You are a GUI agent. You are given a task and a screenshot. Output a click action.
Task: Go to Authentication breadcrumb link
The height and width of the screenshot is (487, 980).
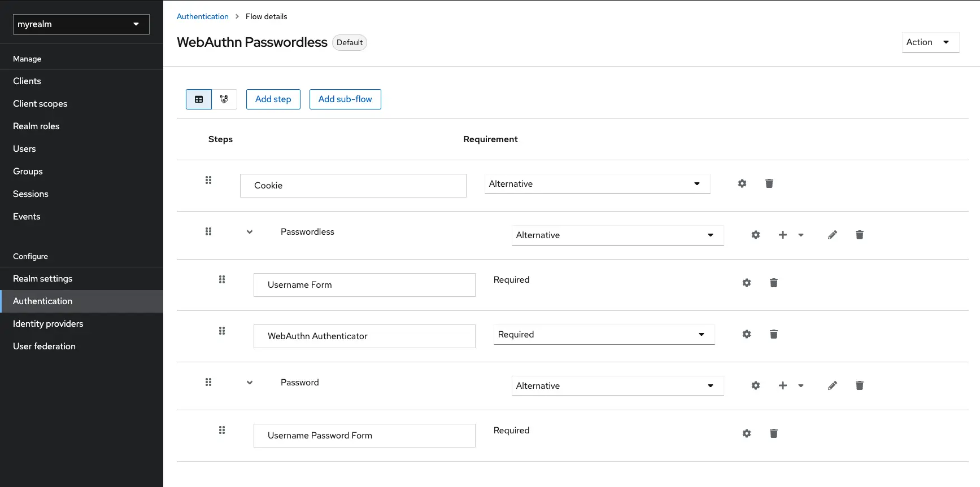point(203,16)
